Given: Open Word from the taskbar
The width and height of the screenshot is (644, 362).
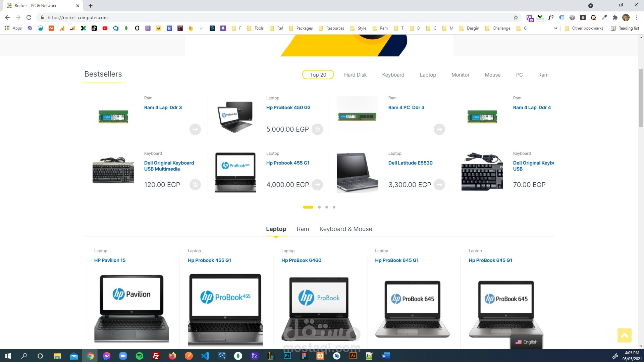Looking at the screenshot, I should [386, 356].
